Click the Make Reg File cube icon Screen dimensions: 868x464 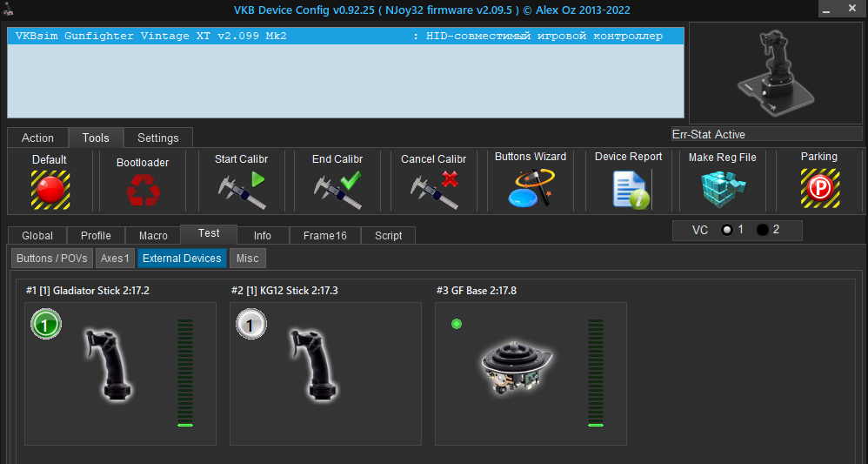pos(723,189)
